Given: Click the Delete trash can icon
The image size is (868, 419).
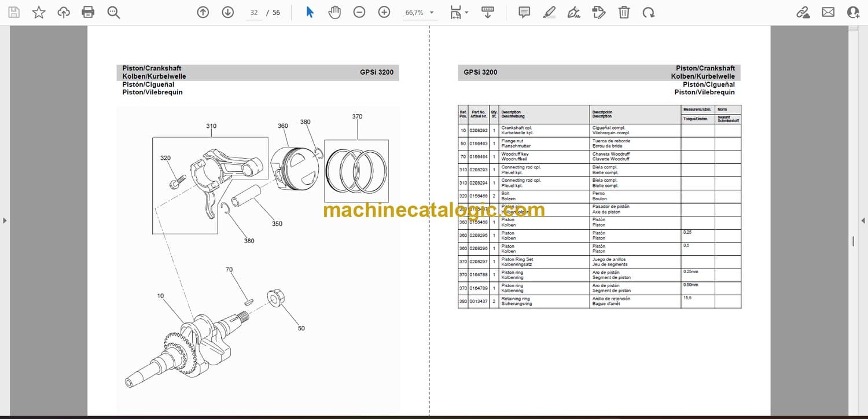Looking at the screenshot, I should point(624,12).
